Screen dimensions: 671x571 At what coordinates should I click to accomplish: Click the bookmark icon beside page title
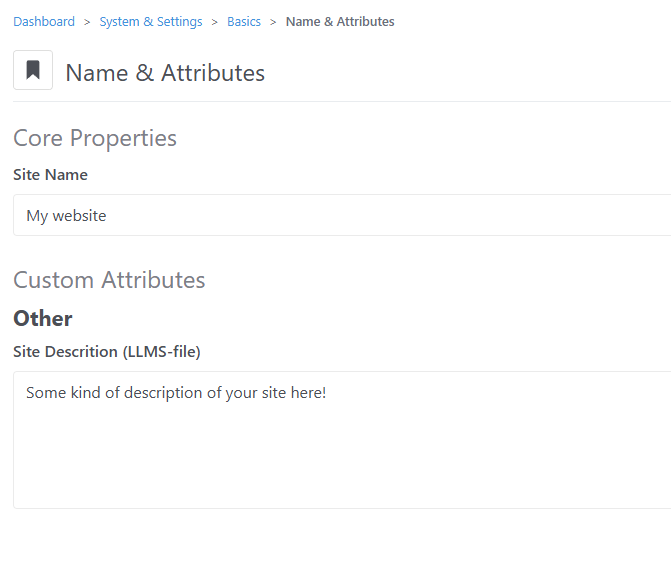[x=33, y=70]
